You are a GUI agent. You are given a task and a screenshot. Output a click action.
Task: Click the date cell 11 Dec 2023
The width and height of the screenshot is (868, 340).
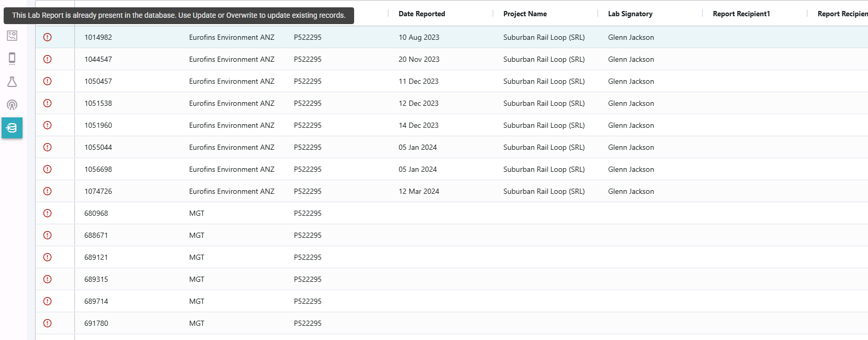pos(419,81)
